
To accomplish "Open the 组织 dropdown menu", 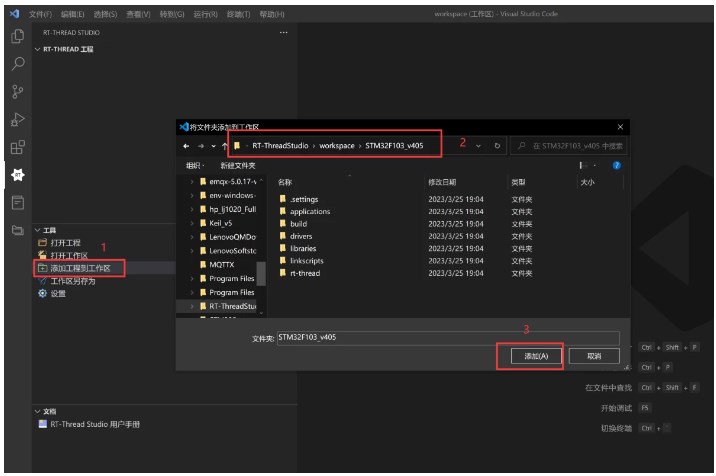I will pos(195,165).
